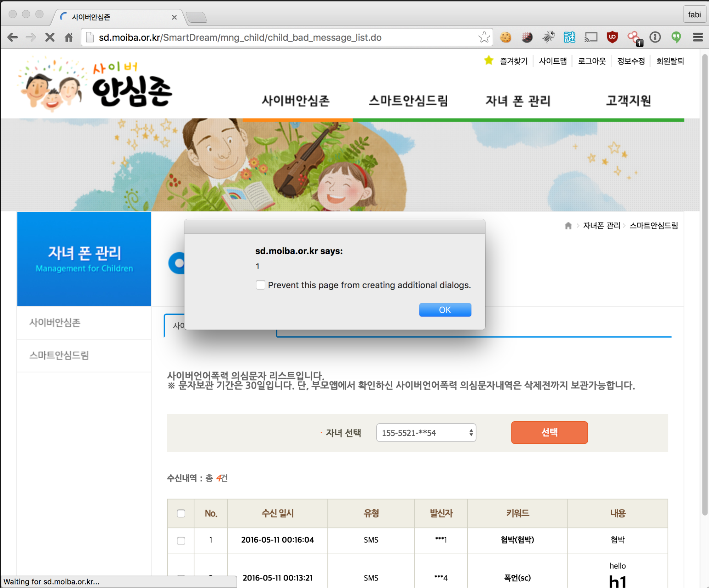Open the cookie extension icon
709x588 pixels.
[505, 37]
